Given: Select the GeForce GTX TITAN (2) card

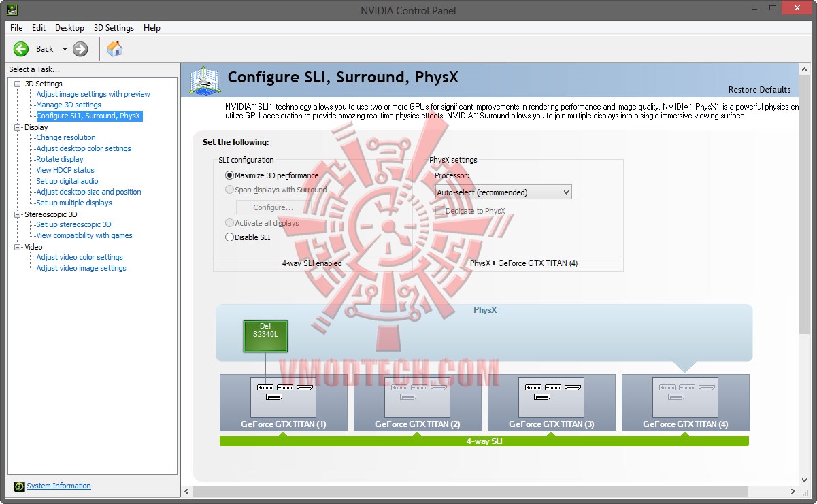Looking at the screenshot, I should 417,403.
